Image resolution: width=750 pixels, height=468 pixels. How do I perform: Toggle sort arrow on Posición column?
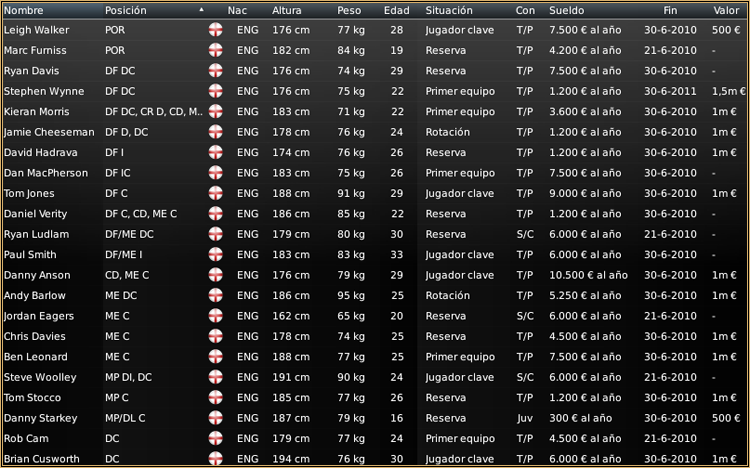point(201,10)
